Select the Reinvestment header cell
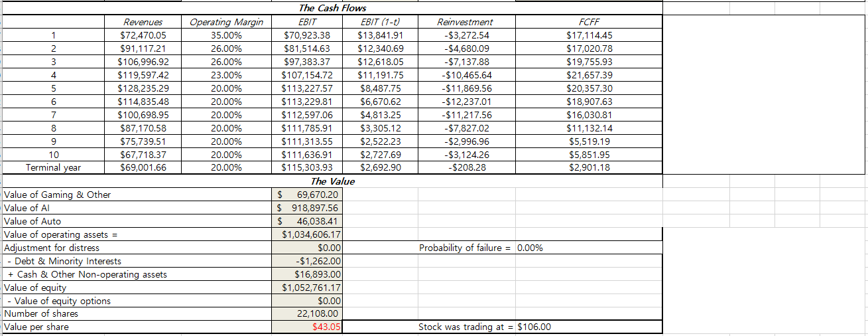 (x=465, y=22)
